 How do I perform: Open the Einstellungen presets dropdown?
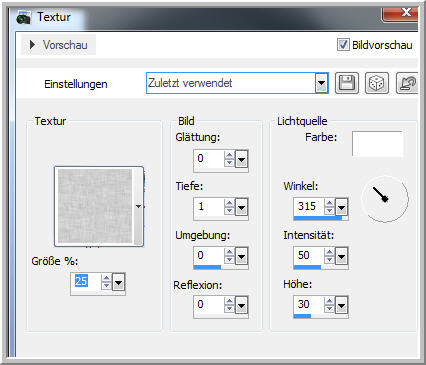[x=321, y=83]
